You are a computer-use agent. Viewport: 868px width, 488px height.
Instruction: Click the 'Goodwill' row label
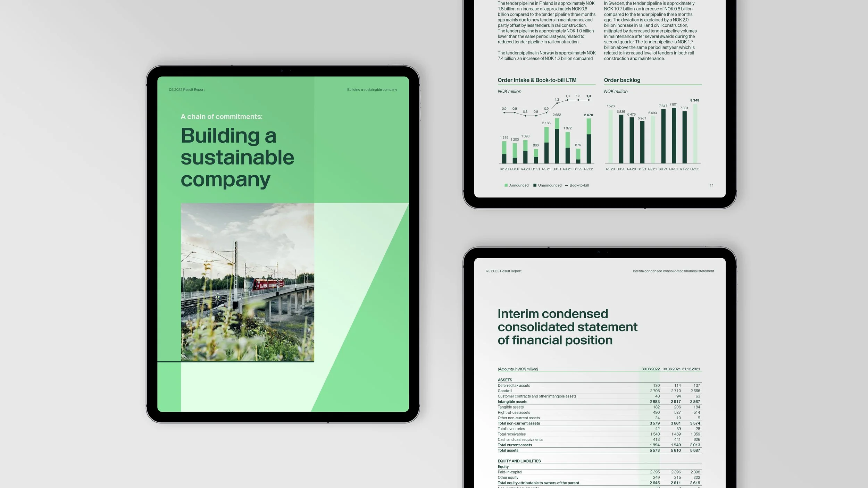[x=505, y=391]
